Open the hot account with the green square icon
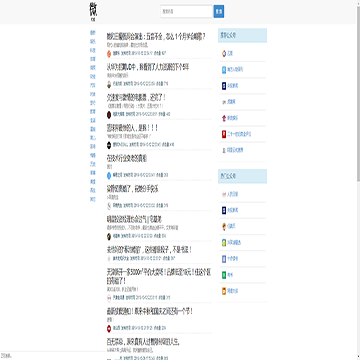The width and height of the screenshot is (360, 360). click(x=227, y=275)
